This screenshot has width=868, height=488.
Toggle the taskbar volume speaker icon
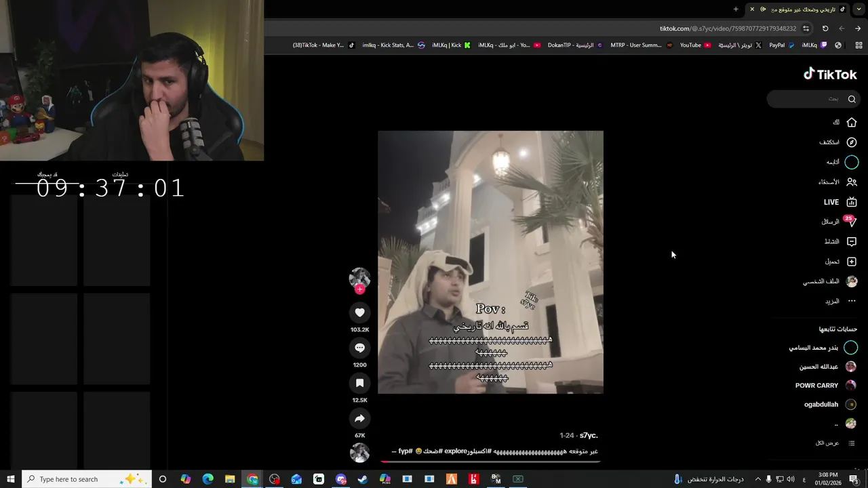point(791,479)
